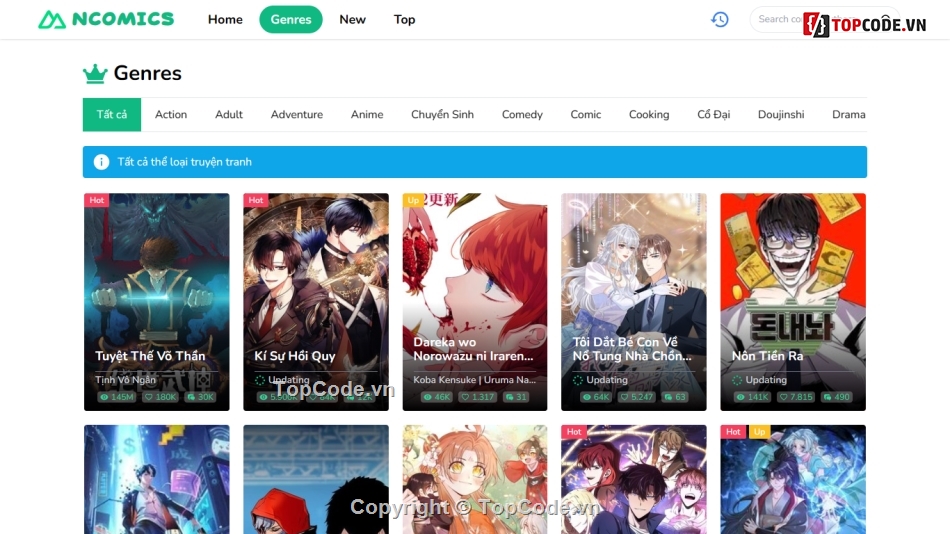Click Updating spinner on Kí Sự Hồi Quy
This screenshot has width=950, height=534.
pyautogui.click(x=260, y=380)
